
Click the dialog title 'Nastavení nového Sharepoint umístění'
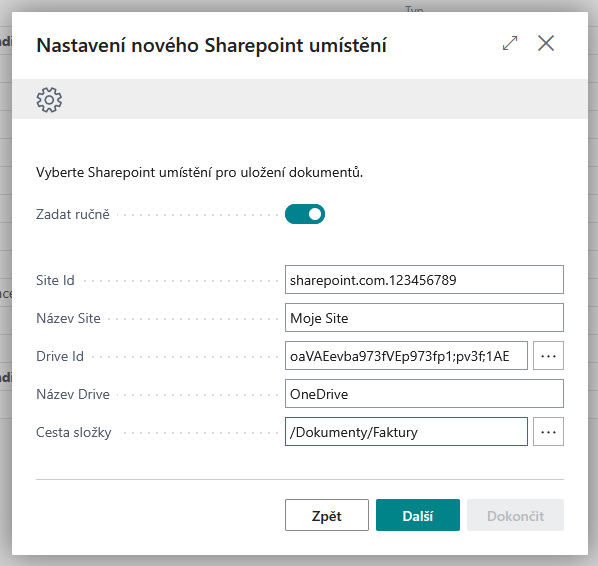(x=212, y=45)
